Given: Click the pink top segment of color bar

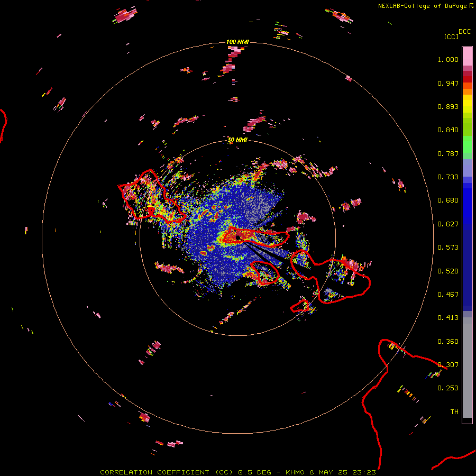Looking at the screenshot, I should pyautogui.click(x=467, y=56).
